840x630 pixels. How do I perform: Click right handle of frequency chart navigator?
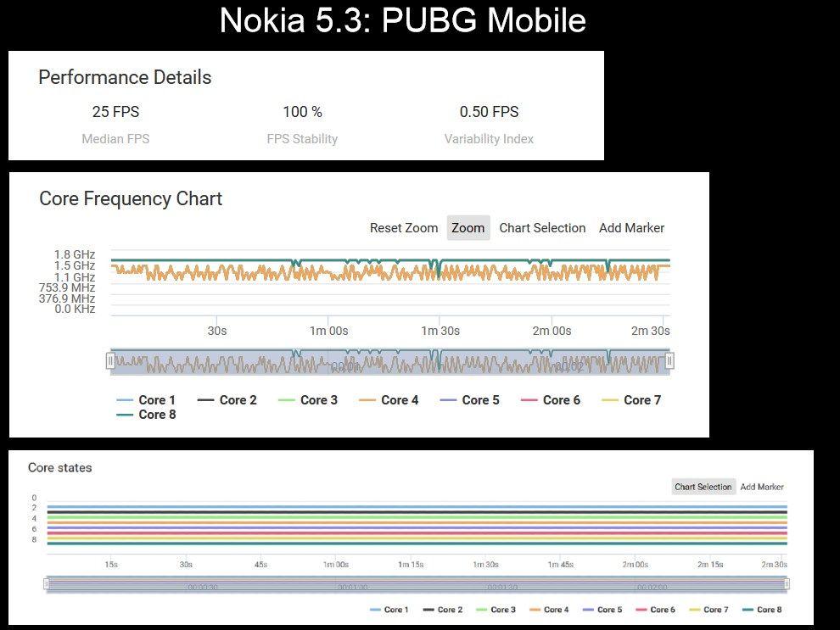(x=669, y=361)
